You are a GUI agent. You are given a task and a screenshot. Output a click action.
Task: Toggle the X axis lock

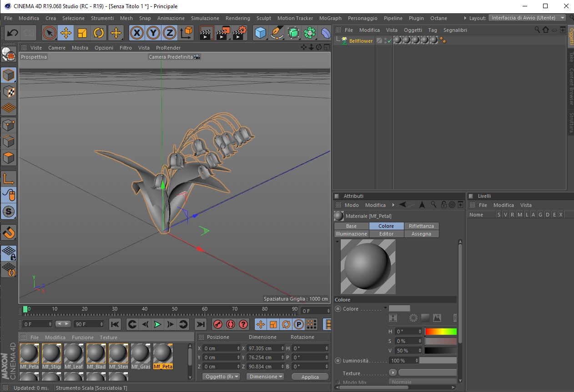137,33
